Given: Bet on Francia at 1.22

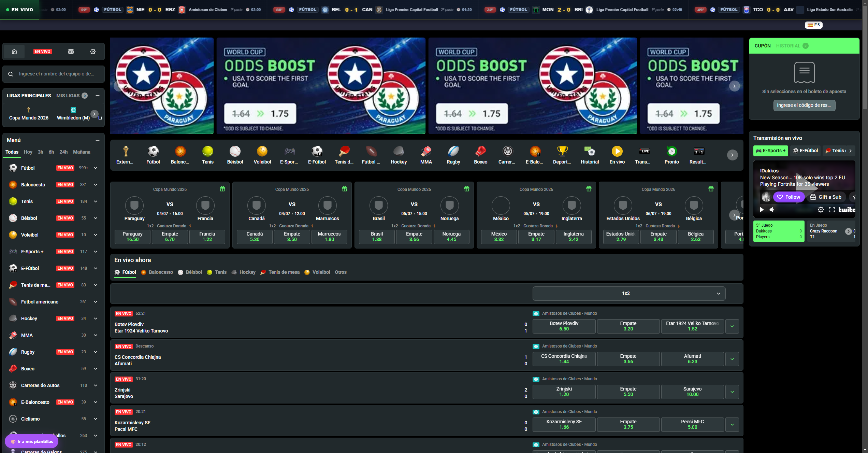Looking at the screenshot, I should click(x=207, y=237).
